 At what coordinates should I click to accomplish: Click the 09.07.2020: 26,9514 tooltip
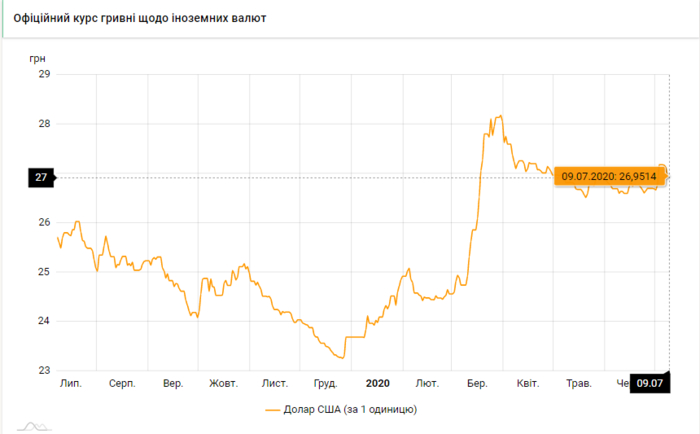(607, 176)
